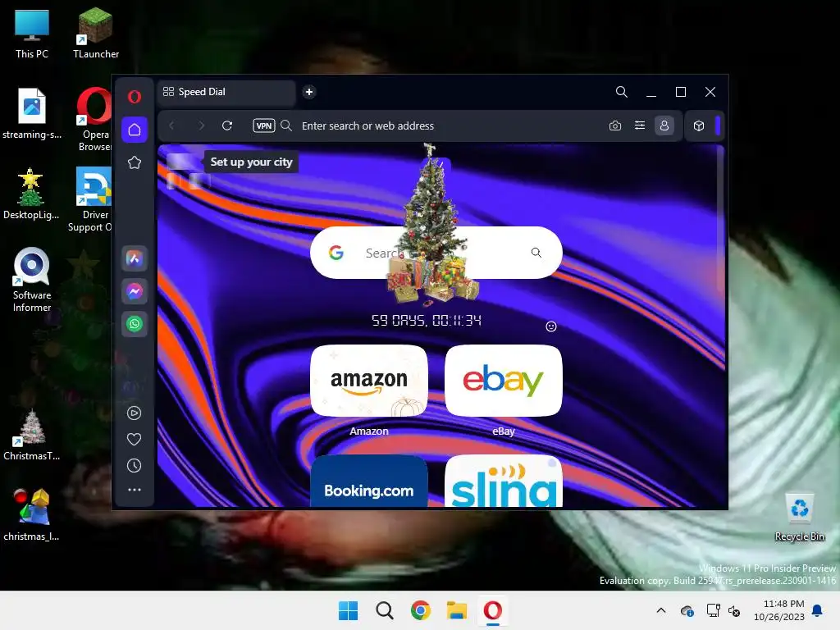Launch Aria AI icon in Opera sidebar
Image resolution: width=840 pixels, height=630 pixels.
[135, 258]
